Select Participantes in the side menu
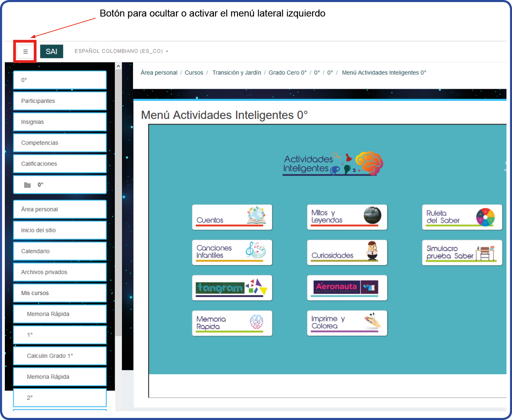The width and height of the screenshot is (512, 420). click(60, 101)
